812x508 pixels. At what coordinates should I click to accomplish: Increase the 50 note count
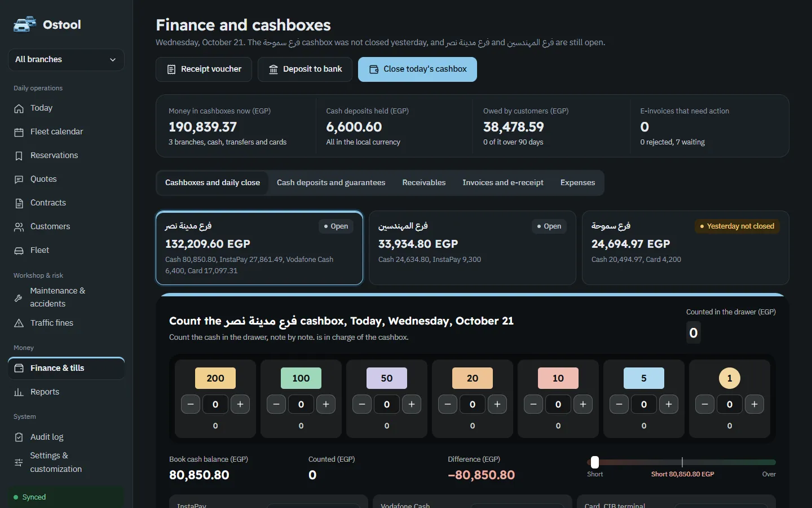tap(412, 404)
